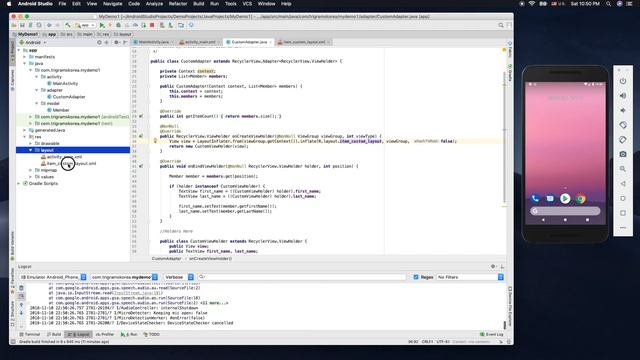640x360 pixels.
Task: Open the Phone dialer app on emulator
Action: (535, 199)
